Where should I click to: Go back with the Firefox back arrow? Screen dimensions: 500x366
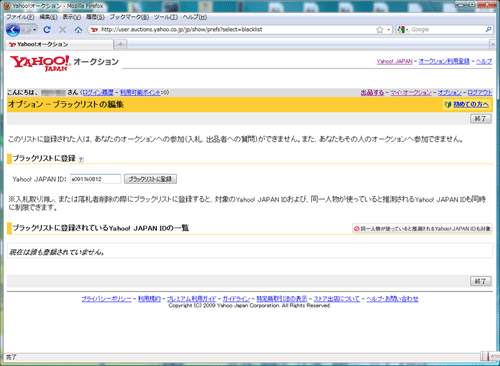[x=13, y=30]
